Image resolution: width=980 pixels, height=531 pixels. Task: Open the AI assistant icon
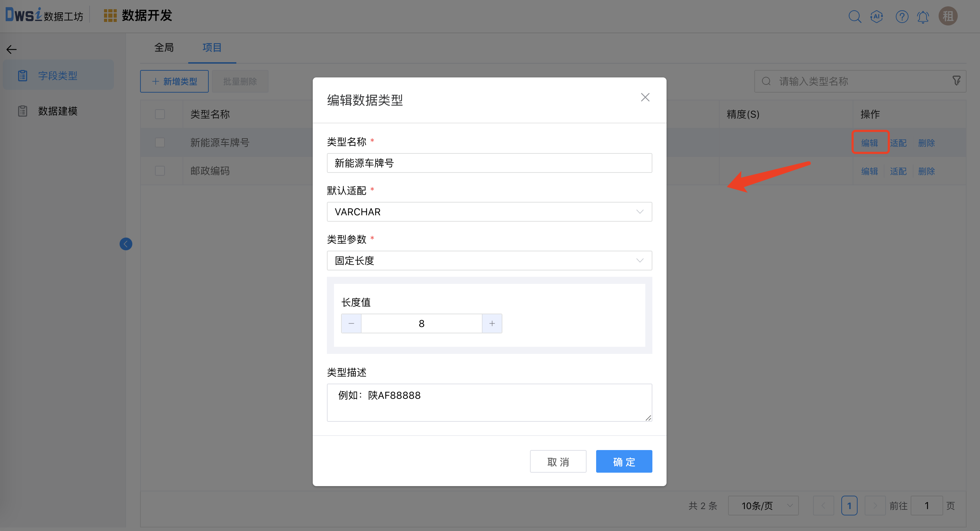[x=877, y=16]
